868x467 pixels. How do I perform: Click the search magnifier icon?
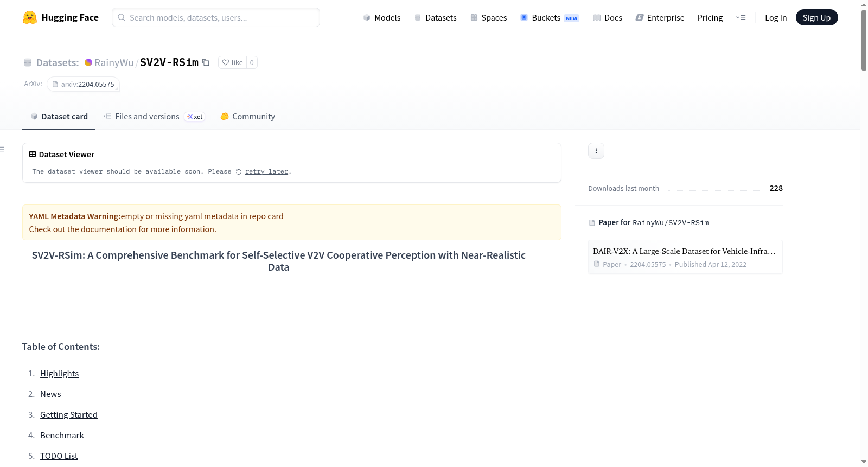[x=122, y=17]
